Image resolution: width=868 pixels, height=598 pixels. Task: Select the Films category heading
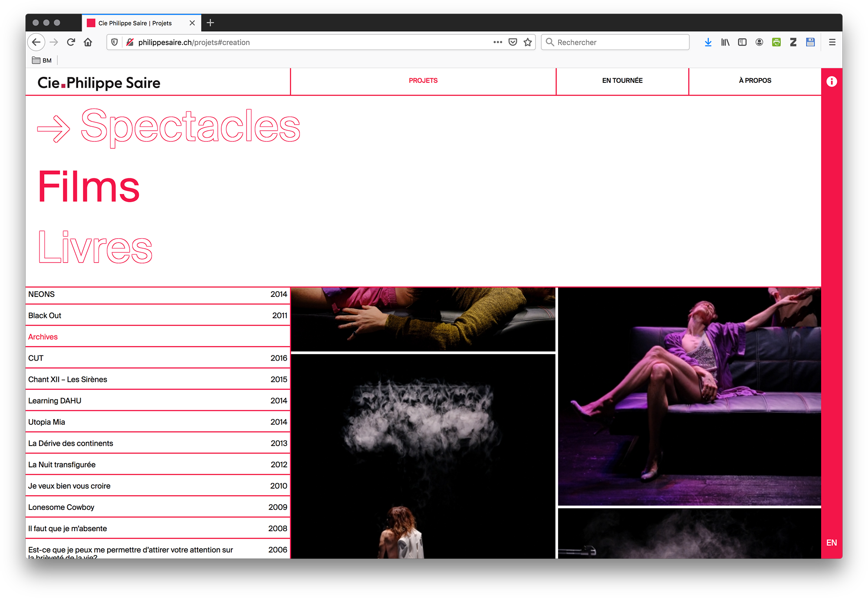click(x=89, y=187)
